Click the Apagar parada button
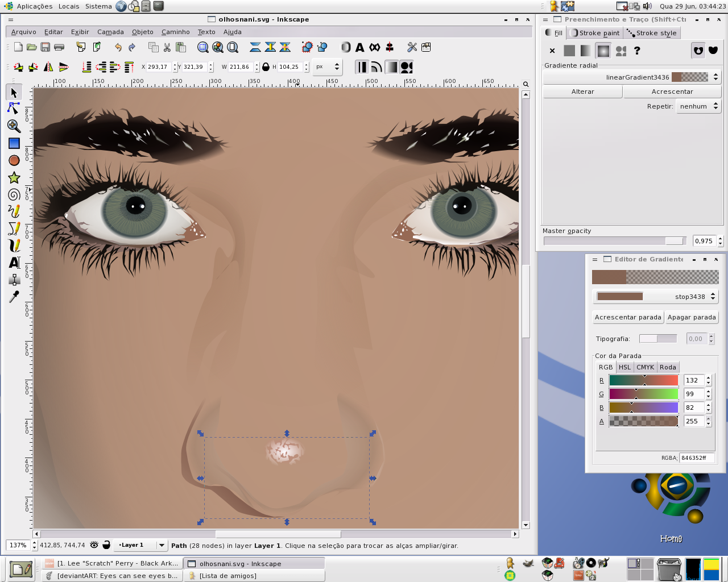This screenshot has height=582, width=728. (x=692, y=317)
